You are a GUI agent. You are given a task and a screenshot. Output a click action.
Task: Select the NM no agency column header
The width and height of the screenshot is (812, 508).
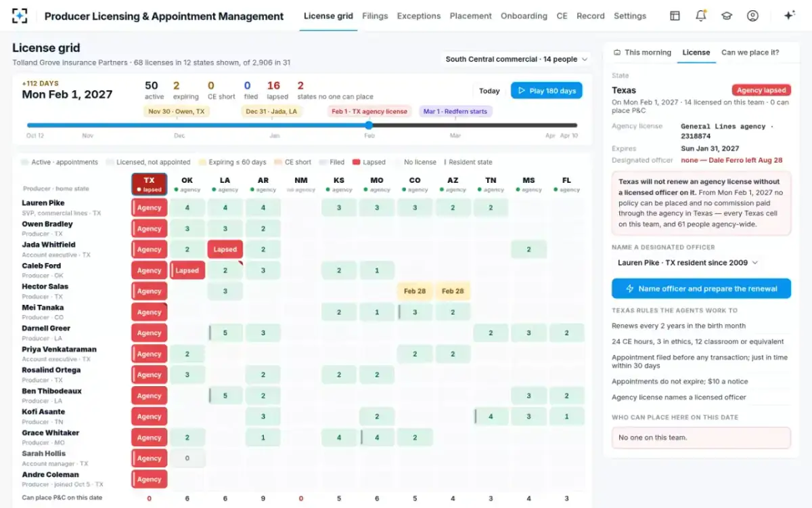click(x=301, y=184)
